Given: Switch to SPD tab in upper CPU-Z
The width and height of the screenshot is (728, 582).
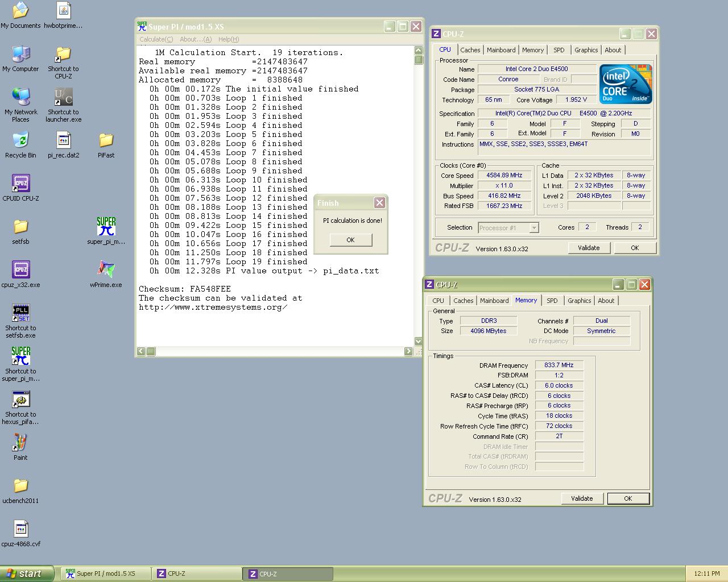Looking at the screenshot, I should pos(559,50).
